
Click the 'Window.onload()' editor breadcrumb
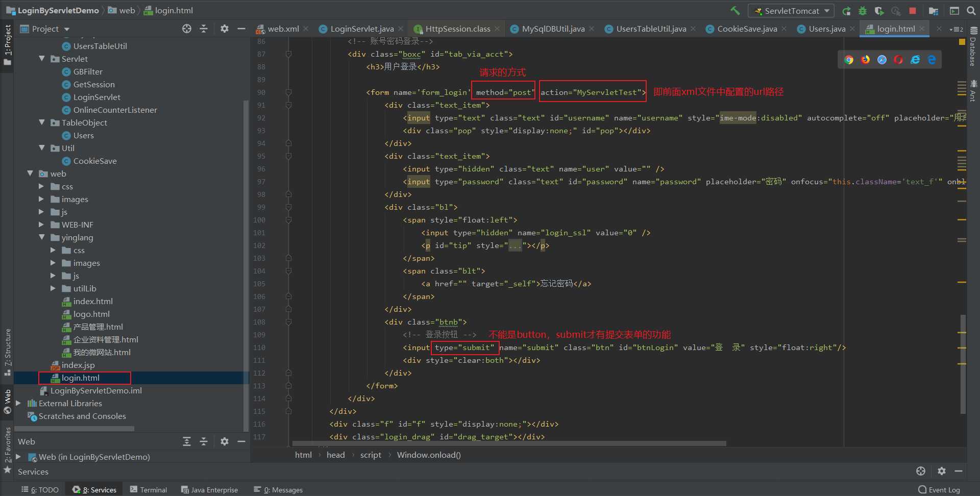(429, 455)
